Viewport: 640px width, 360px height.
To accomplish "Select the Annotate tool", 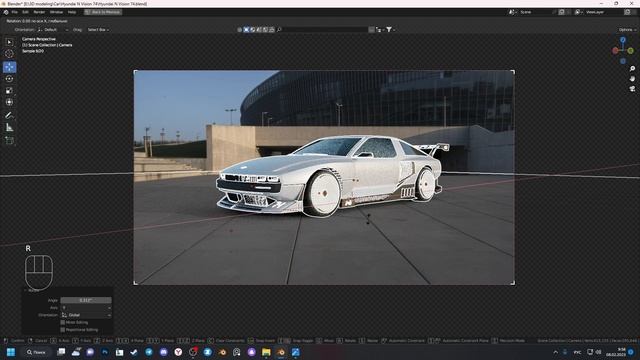I will point(9,116).
